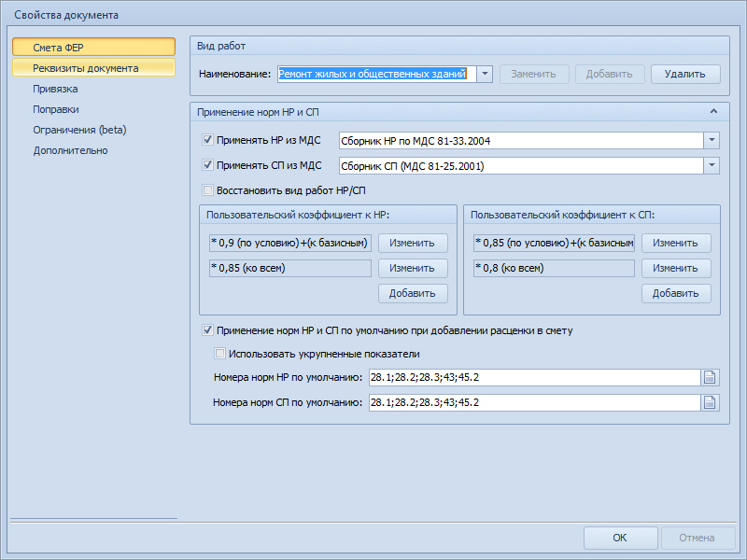Viewport: 747px width, 560px height.
Task: Toggle 'Использовать укрупненные показатели' checkbox
Action: pos(220,354)
